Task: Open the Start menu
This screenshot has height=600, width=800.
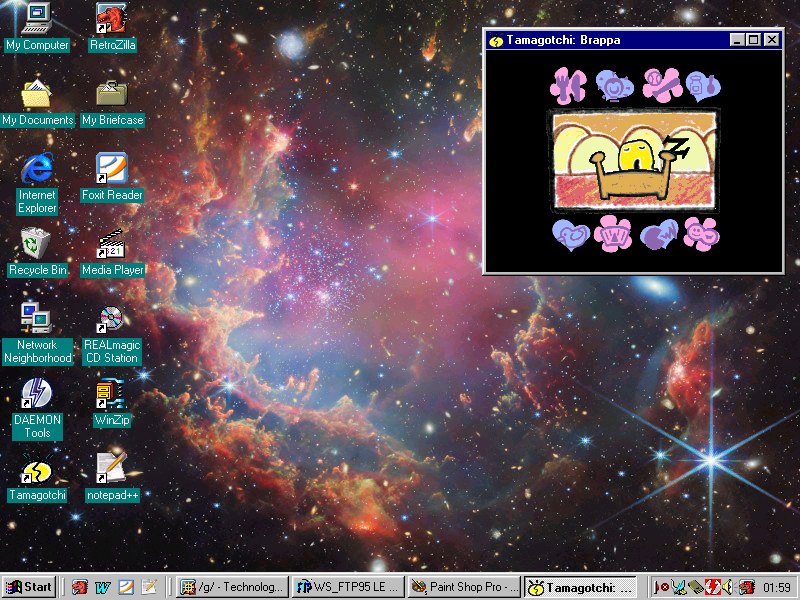Action: 29,587
